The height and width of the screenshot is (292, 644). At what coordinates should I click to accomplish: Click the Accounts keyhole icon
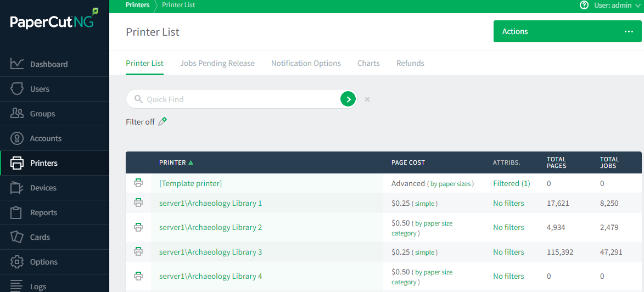[17, 138]
